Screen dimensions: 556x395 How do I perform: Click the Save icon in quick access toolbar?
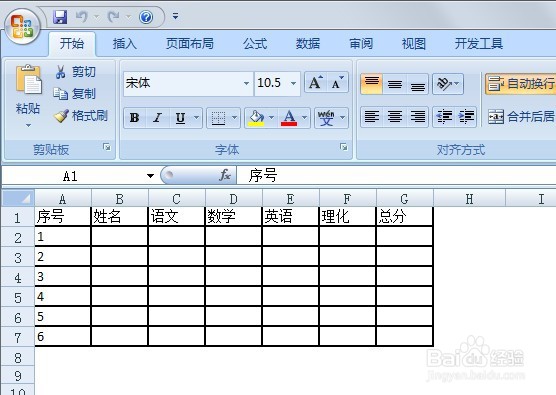tap(60, 17)
